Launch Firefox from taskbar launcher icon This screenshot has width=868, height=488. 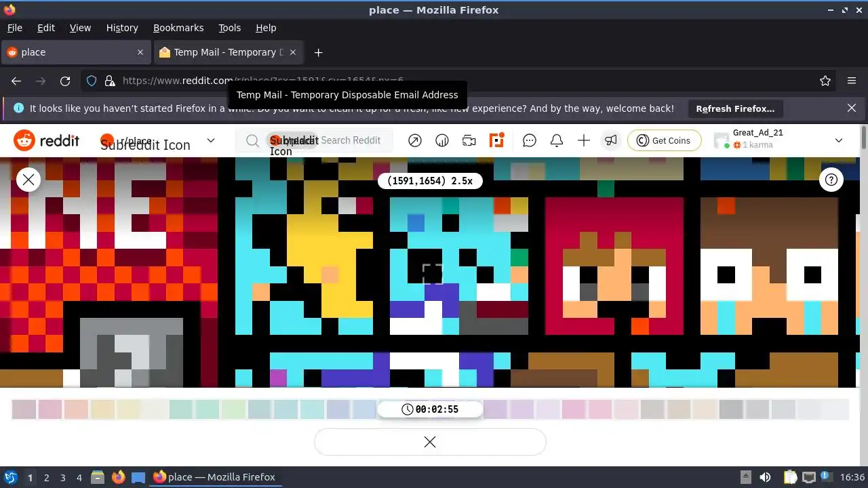pyautogui.click(x=118, y=477)
